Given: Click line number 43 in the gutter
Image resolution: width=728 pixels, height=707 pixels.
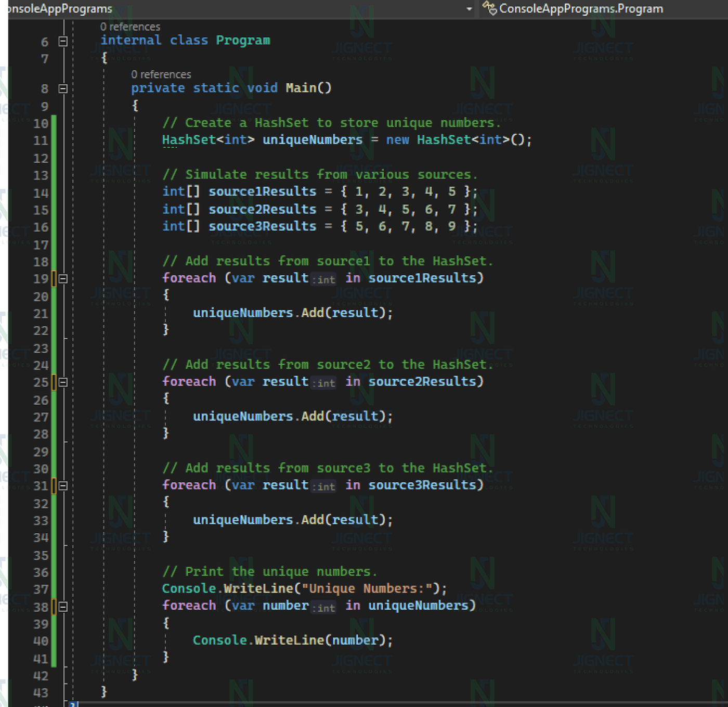Looking at the screenshot, I should [x=41, y=693].
